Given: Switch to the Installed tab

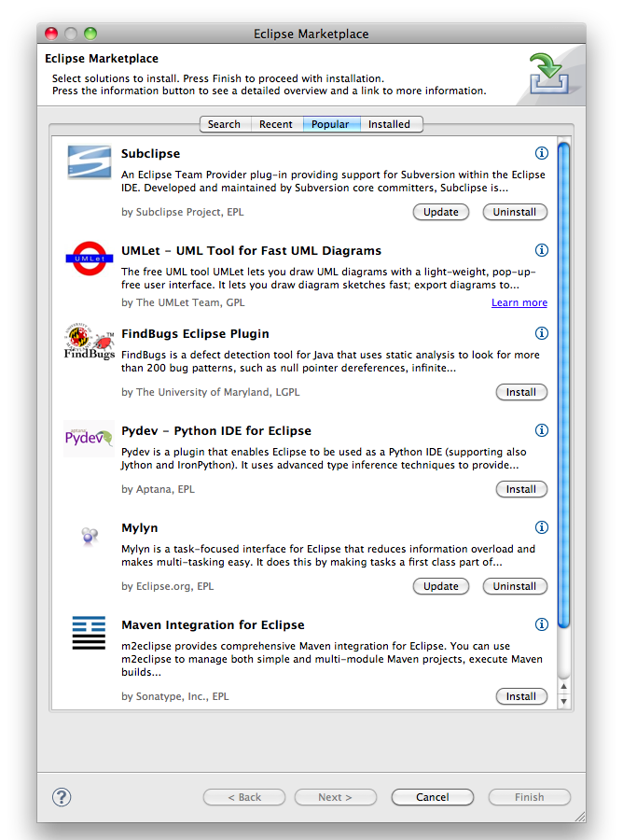Looking at the screenshot, I should click(x=390, y=124).
